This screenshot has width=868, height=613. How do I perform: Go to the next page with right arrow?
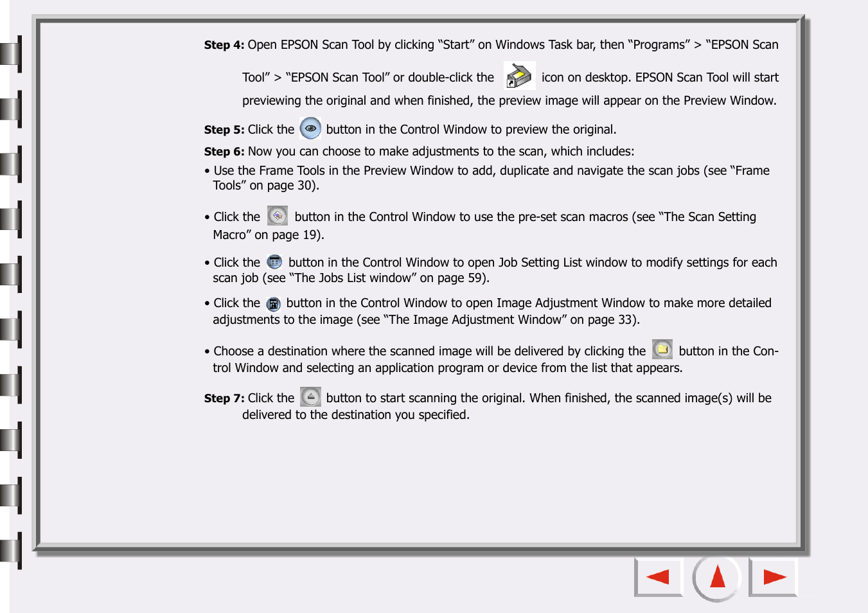[774, 577]
